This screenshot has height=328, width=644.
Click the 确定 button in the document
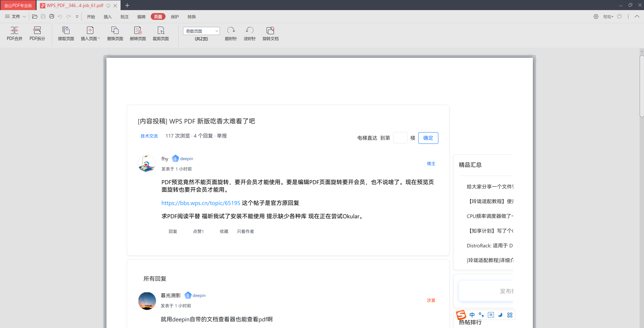pos(428,138)
